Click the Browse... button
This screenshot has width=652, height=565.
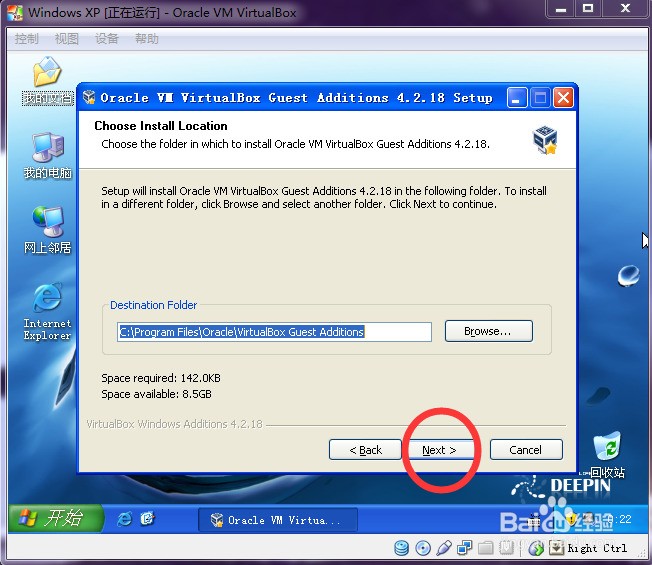click(x=488, y=331)
